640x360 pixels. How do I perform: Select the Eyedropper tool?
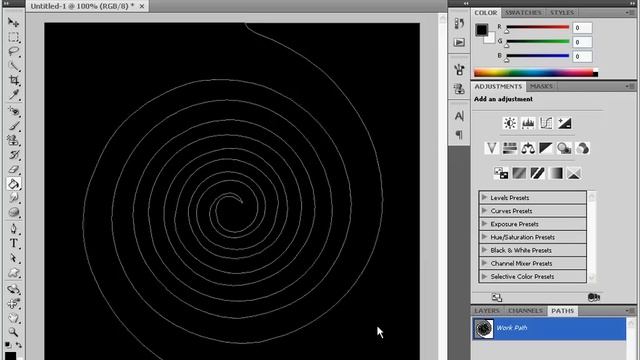click(13, 95)
